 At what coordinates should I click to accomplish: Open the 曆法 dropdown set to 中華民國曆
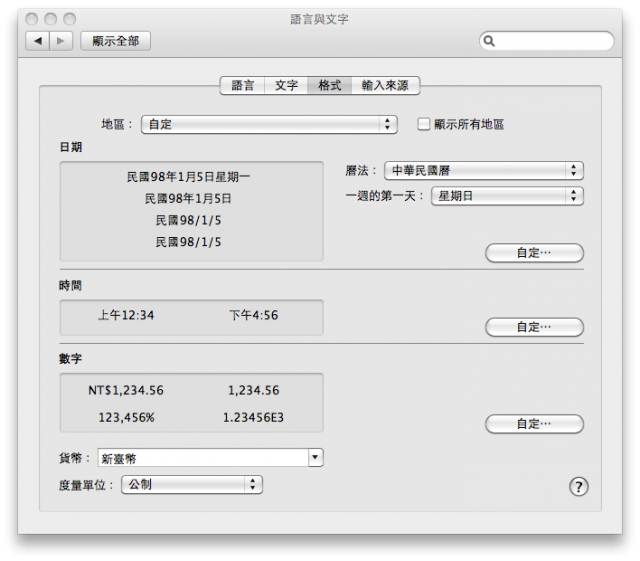484,170
